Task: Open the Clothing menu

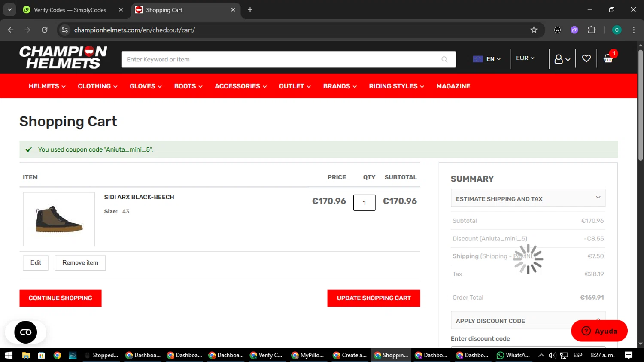Action: [x=97, y=86]
